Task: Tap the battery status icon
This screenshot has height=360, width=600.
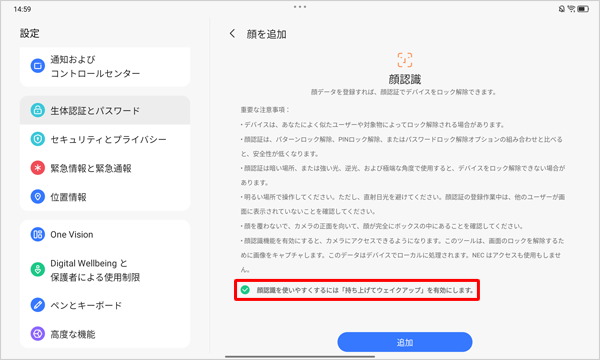Action: [x=583, y=9]
